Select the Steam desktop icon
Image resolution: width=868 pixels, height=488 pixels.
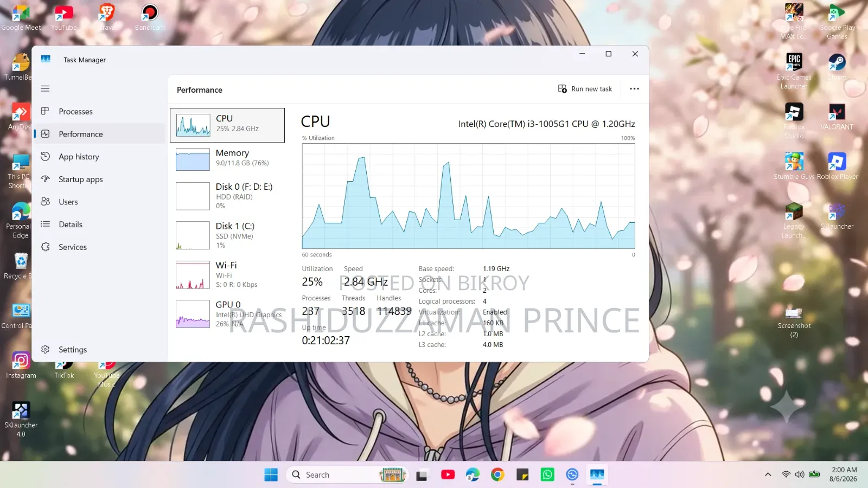[837, 67]
